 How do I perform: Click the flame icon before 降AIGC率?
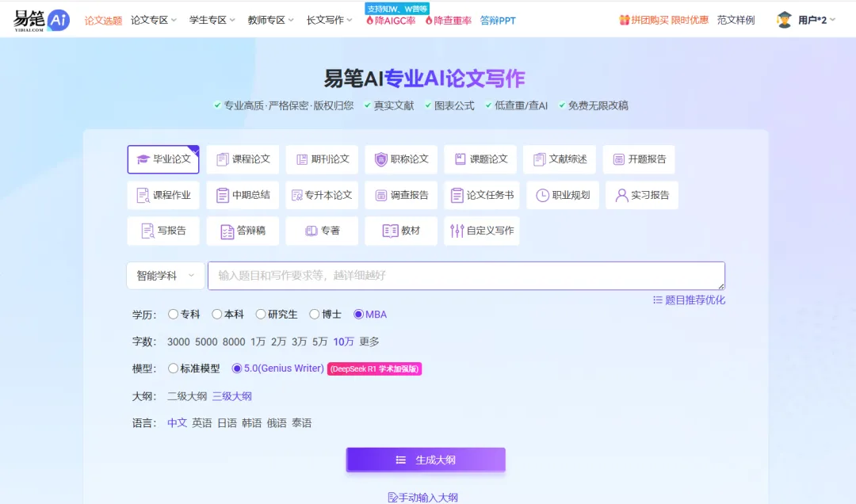click(369, 21)
